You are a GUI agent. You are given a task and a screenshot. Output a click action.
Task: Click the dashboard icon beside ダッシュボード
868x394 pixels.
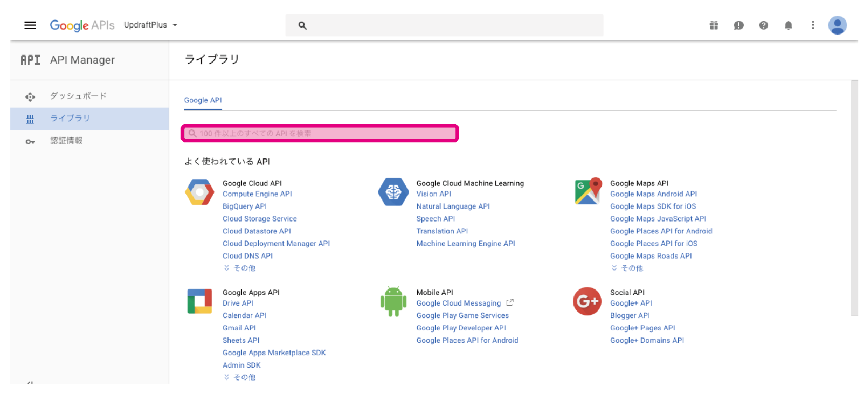coord(30,97)
